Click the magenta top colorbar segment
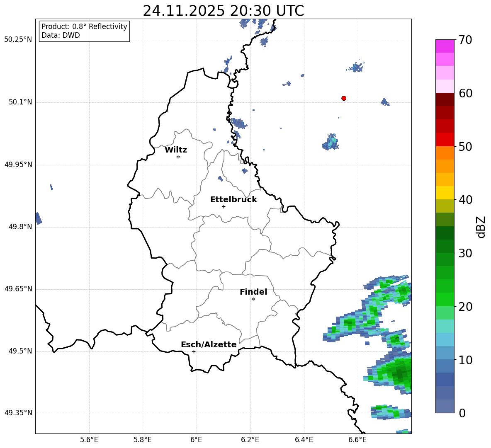The image size is (491, 448). (x=445, y=46)
